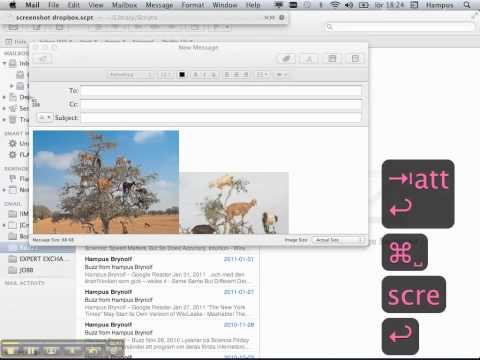
Task: Show Stationery in the New Message toolbar
Action: pos(355,59)
